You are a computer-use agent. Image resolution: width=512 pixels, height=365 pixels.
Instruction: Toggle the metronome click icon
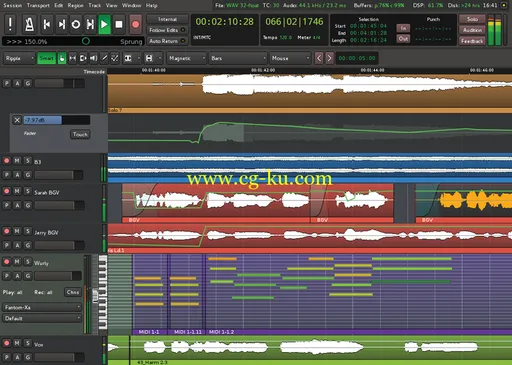(x=29, y=24)
